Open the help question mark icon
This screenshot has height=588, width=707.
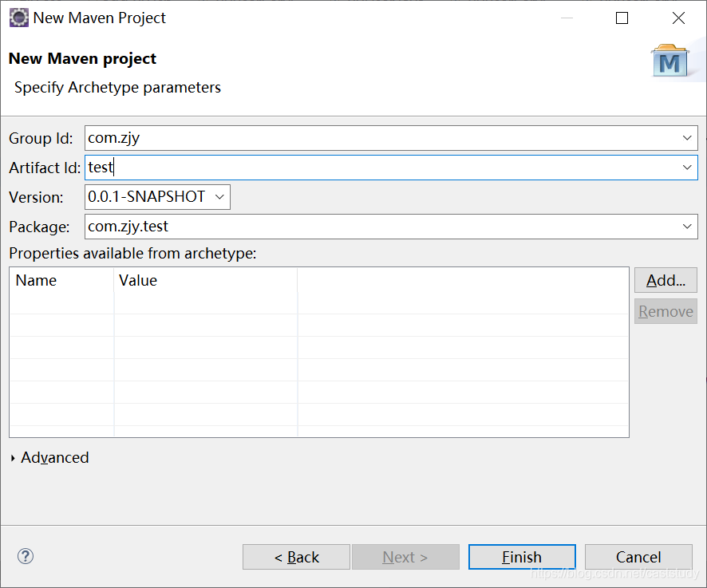pyautogui.click(x=26, y=556)
